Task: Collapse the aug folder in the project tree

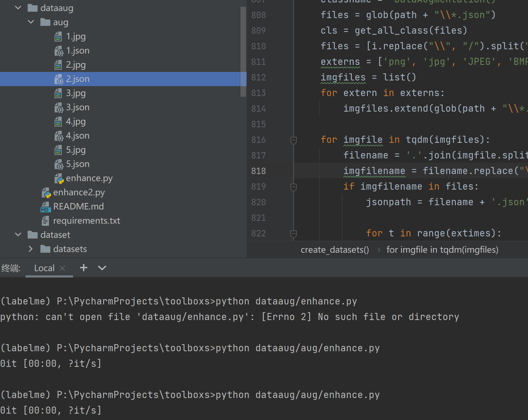Action: click(31, 22)
